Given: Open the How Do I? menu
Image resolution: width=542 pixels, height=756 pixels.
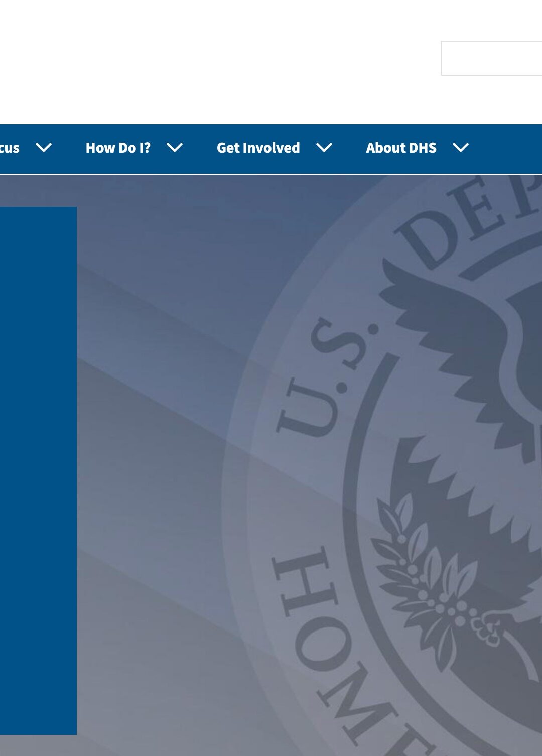Looking at the screenshot, I should [118, 148].
